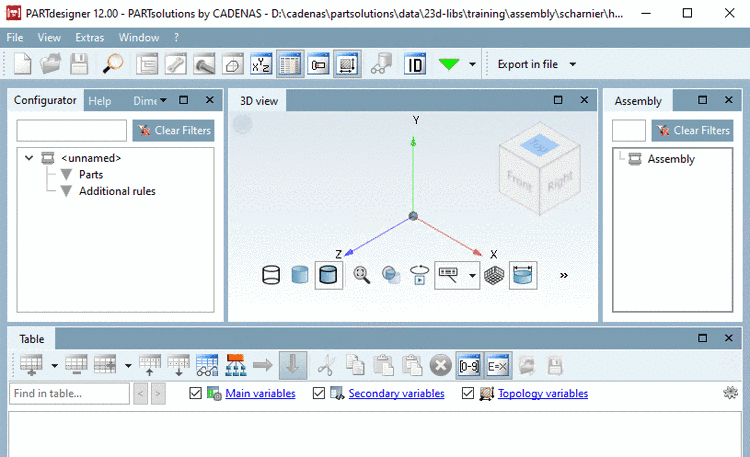Open the Export in file dropdown arrow
Viewport: 750px width, 457px height.
(x=573, y=64)
